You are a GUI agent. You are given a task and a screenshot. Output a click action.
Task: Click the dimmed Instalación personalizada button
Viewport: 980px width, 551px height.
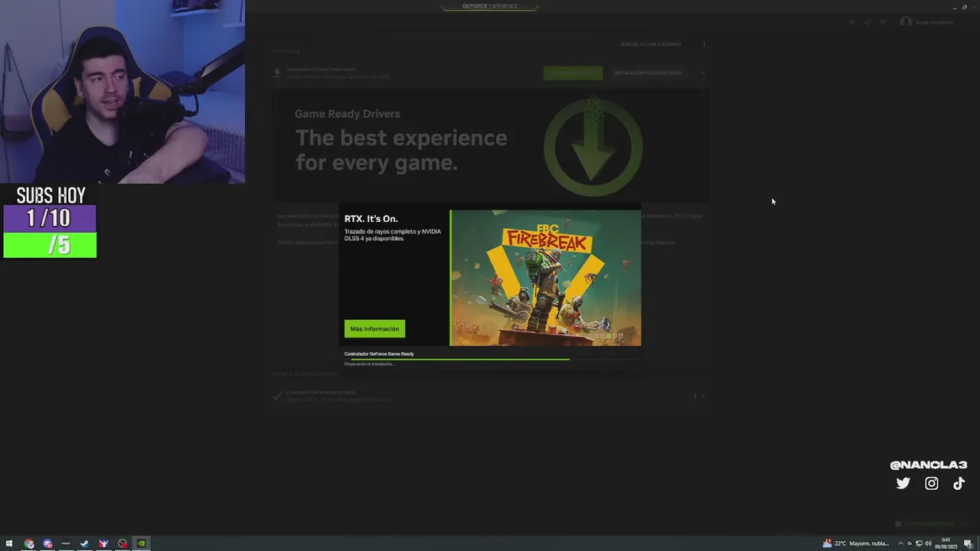click(647, 73)
